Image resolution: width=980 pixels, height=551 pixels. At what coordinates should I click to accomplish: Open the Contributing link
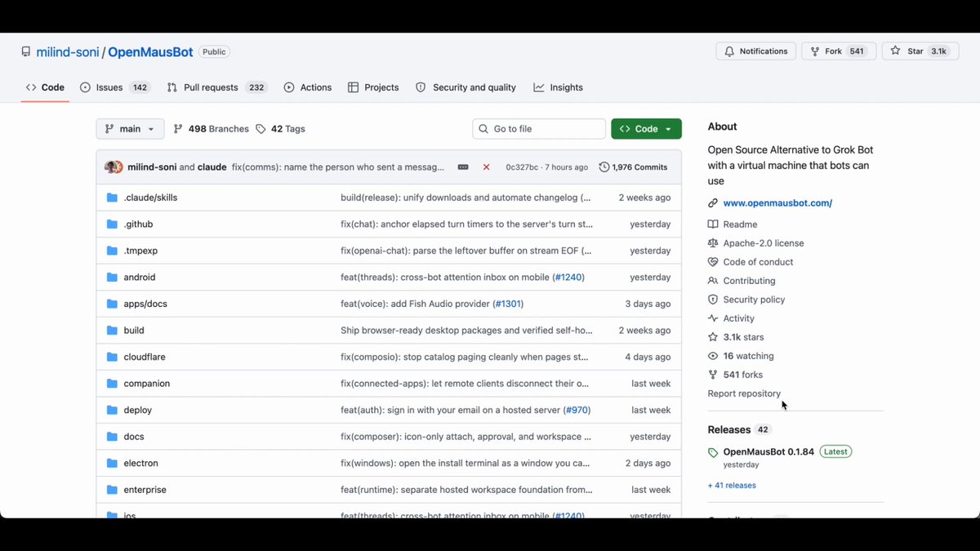pos(749,281)
